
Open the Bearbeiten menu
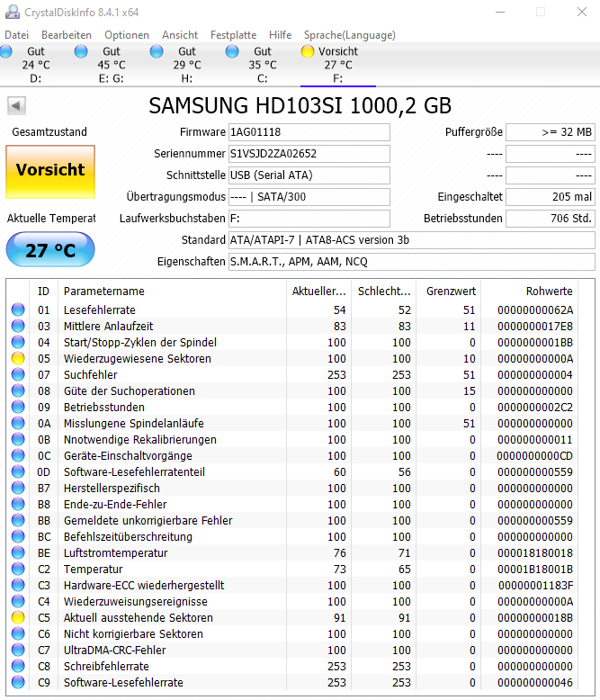(x=67, y=35)
